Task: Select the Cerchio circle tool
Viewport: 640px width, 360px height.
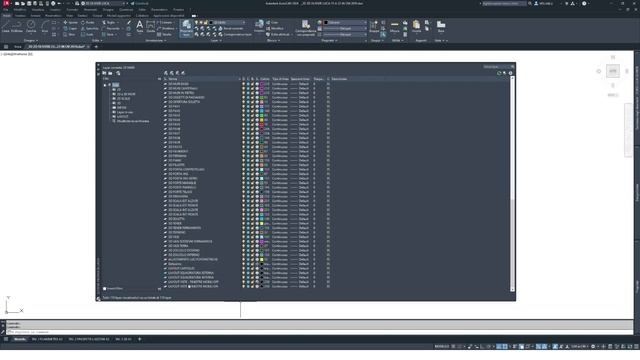Action: click(31, 26)
